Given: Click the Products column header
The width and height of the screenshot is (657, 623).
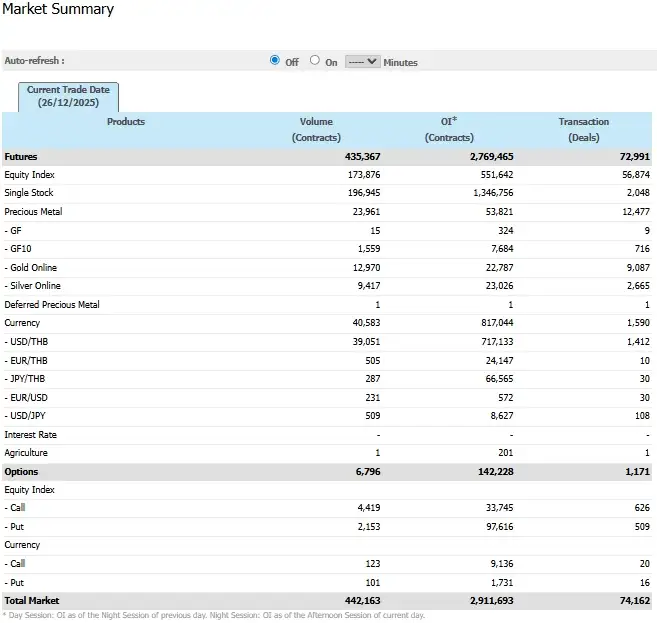Looking at the screenshot, I should pyautogui.click(x=126, y=122).
